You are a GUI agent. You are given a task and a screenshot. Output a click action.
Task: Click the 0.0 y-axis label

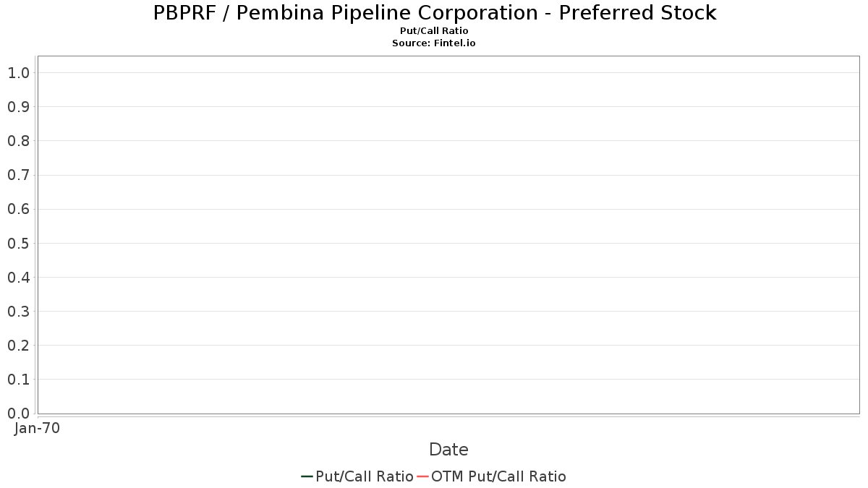pyautogui.click(x=18, y=414)
